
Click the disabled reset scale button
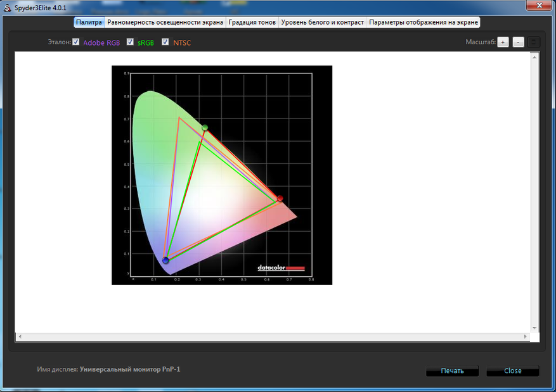(534, 42)
